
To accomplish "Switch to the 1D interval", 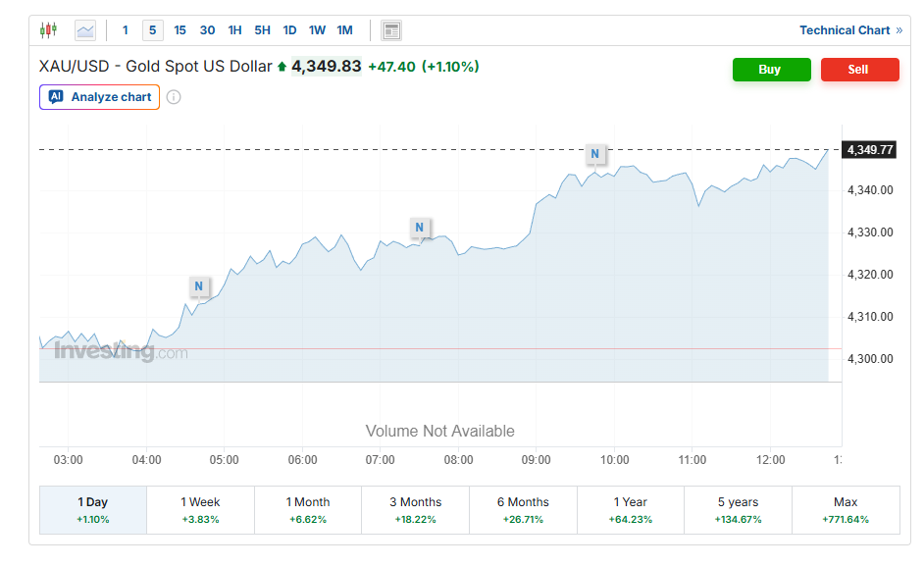I will click(x=289, y=30).
